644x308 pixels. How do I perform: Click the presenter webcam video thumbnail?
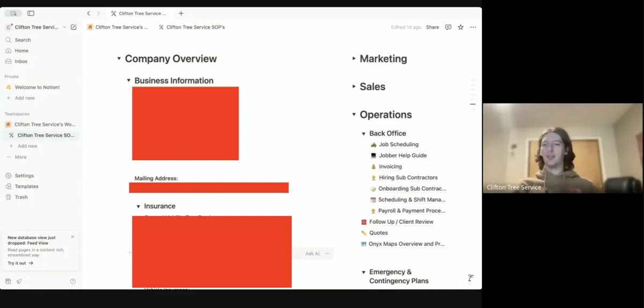(x=562, y=148)
